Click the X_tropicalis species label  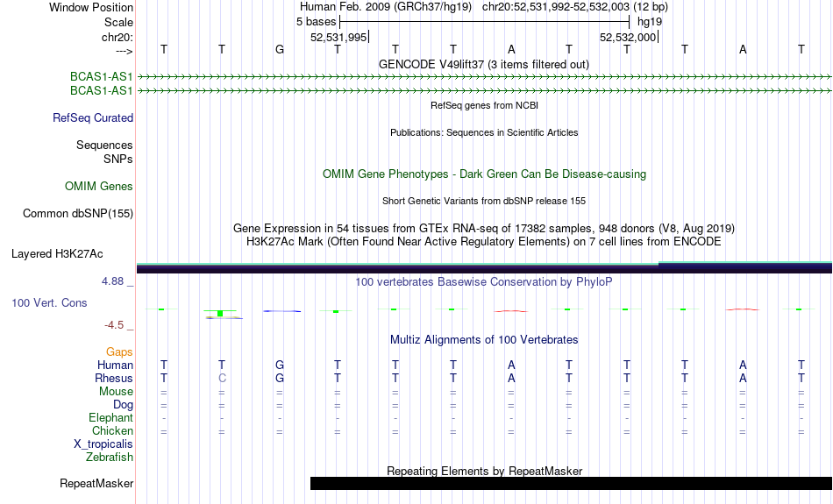click(103, 444)
